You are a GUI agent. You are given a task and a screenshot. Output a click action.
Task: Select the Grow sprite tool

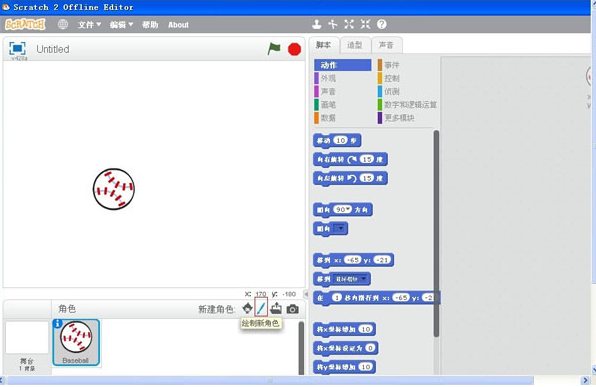point(349,24)
